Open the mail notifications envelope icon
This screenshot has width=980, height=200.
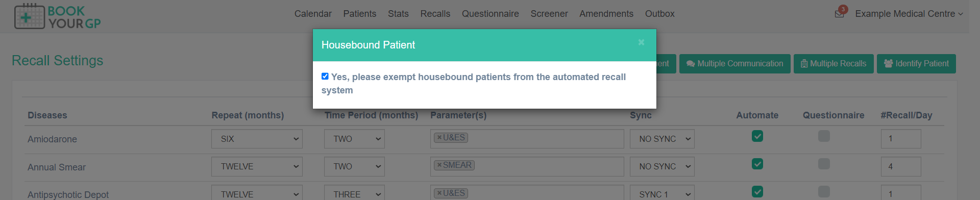click(x=839, y=14)
